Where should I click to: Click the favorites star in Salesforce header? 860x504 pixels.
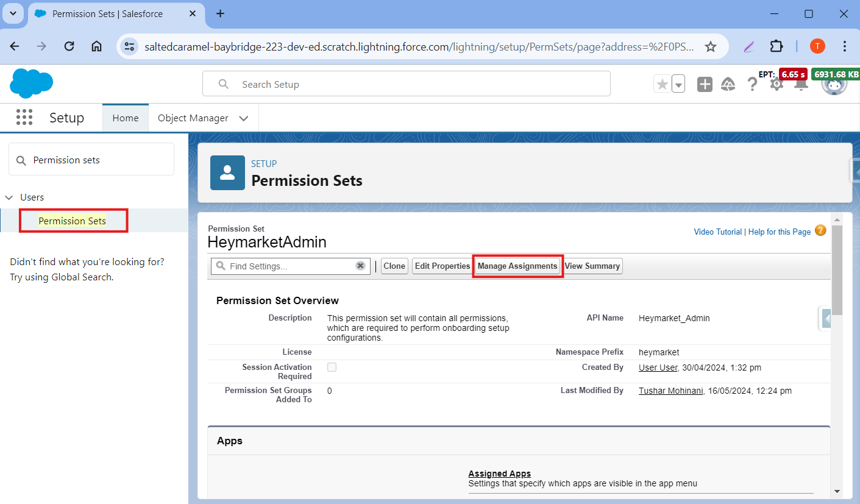(662, 84)
